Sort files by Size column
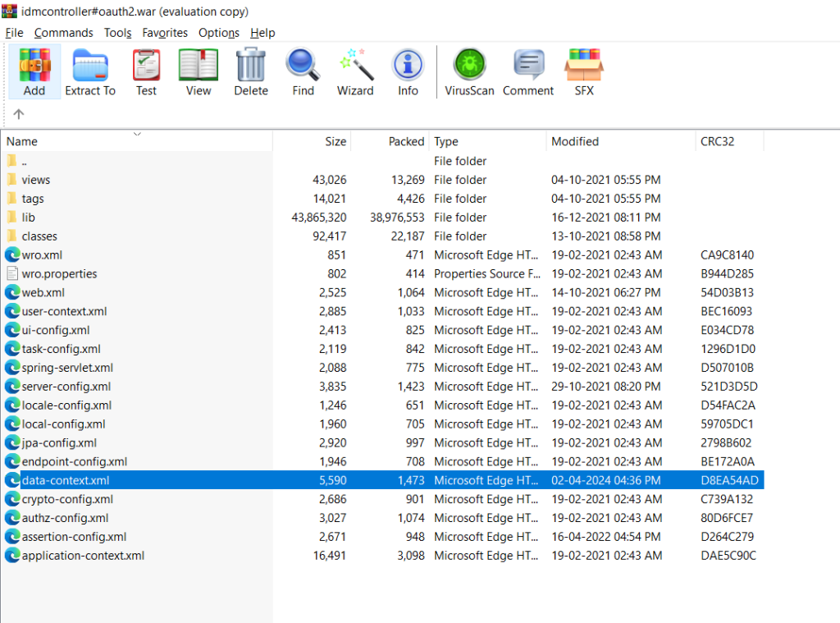Image resolution: width=840 pixels, height=623 pixels. [336, 141]
